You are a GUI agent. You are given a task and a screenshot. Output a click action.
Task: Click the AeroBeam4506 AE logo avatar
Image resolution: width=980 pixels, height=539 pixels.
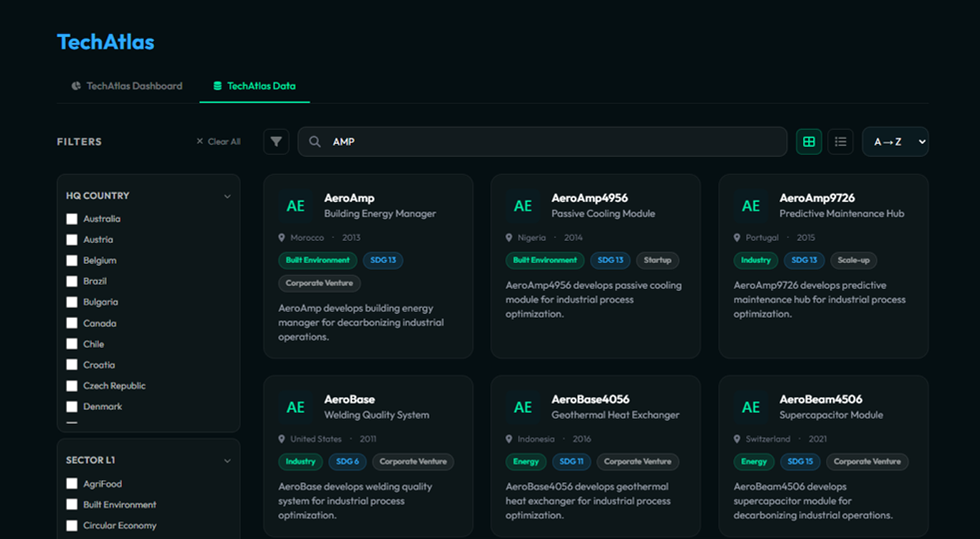750,407
